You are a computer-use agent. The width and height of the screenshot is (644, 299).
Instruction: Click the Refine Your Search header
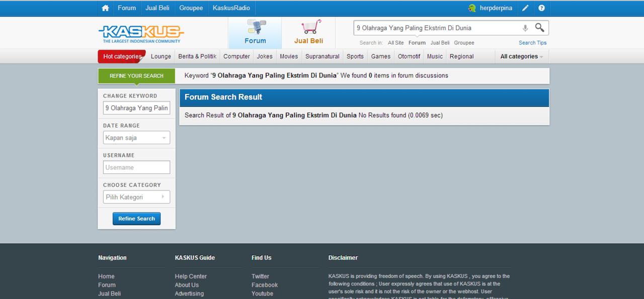pyautogui.click(x=136, y=76)
